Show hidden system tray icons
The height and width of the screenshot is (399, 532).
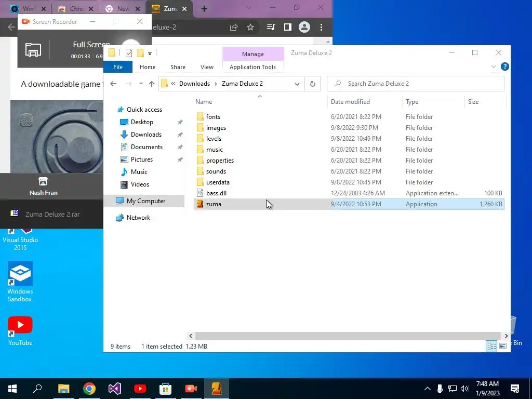tap(427, 389)
